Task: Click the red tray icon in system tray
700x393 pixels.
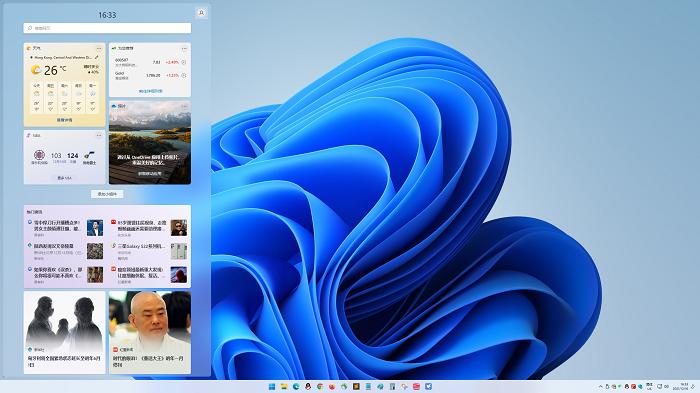Action: click(633, 386)
